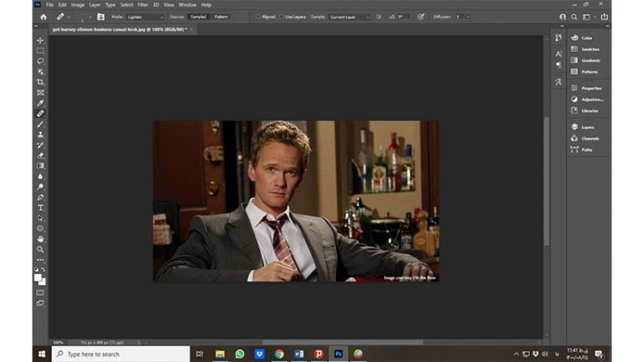The image size is (644, 362).
Task: Open the Layers panel button
Action: [588, 127]
